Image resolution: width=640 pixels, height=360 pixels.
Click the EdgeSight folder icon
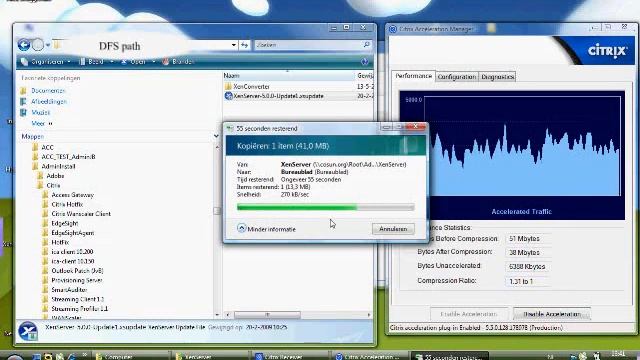pyautogui.click(x=45, y=223)
